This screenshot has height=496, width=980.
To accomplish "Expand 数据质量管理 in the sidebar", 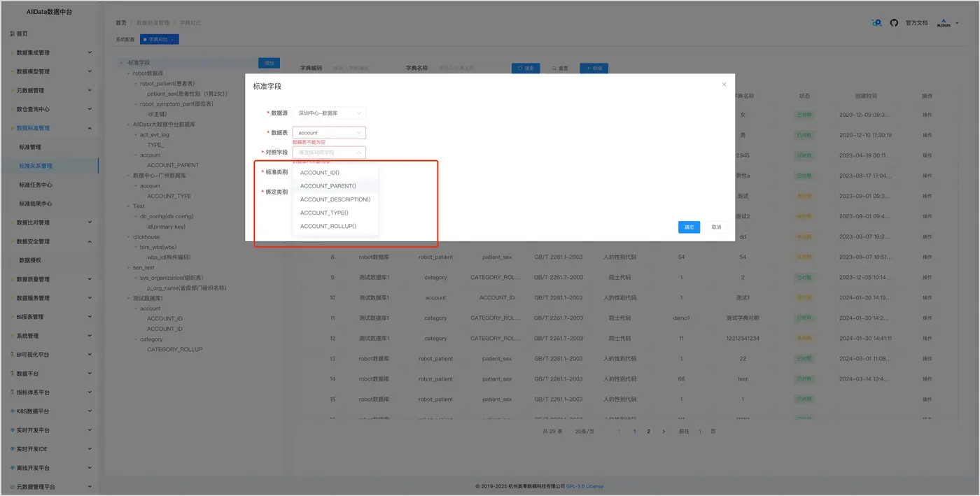I will point(50,279).
